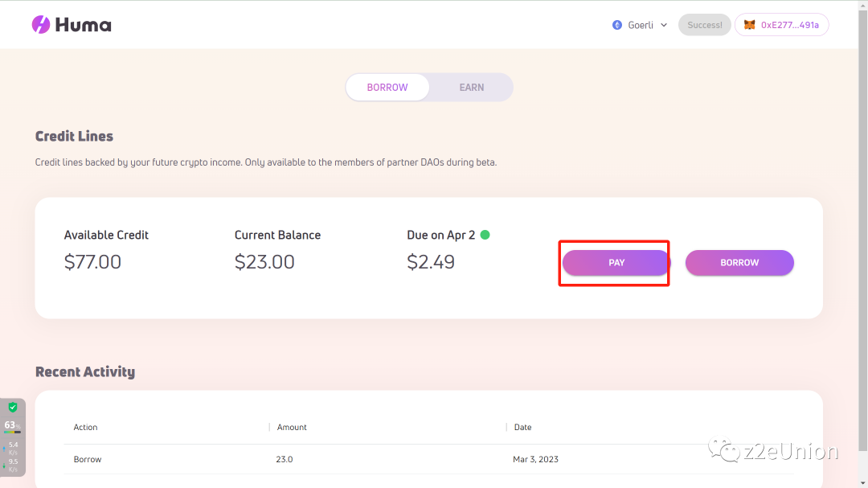Click the Amount column header
This screenshot has height=488, width=868.
tap(292, 427)
